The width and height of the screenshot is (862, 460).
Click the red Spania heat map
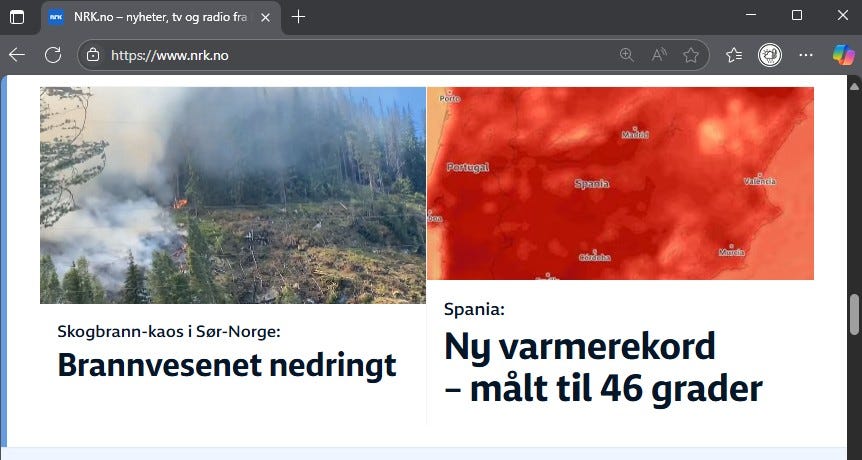coord(620,183)
